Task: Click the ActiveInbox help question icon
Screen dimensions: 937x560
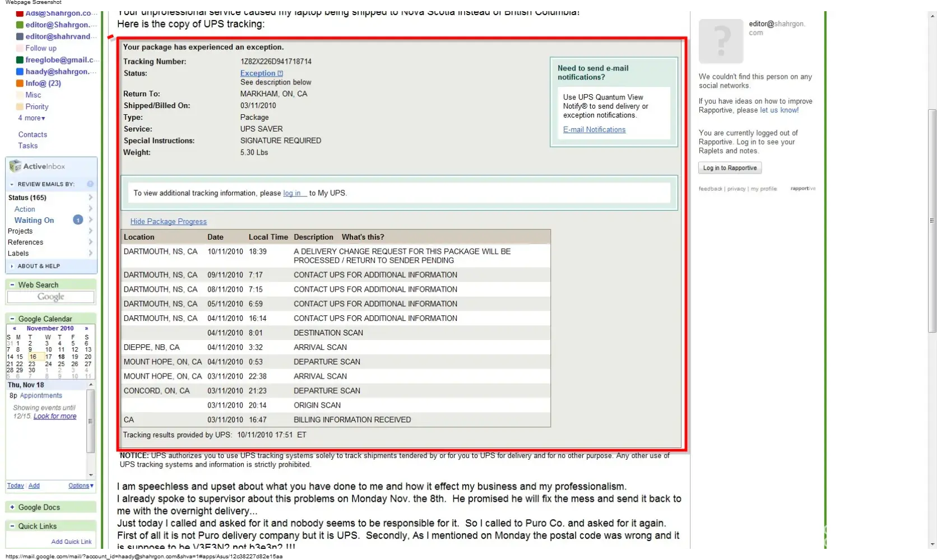Action: pyautogui.click(x=90, y=184)
